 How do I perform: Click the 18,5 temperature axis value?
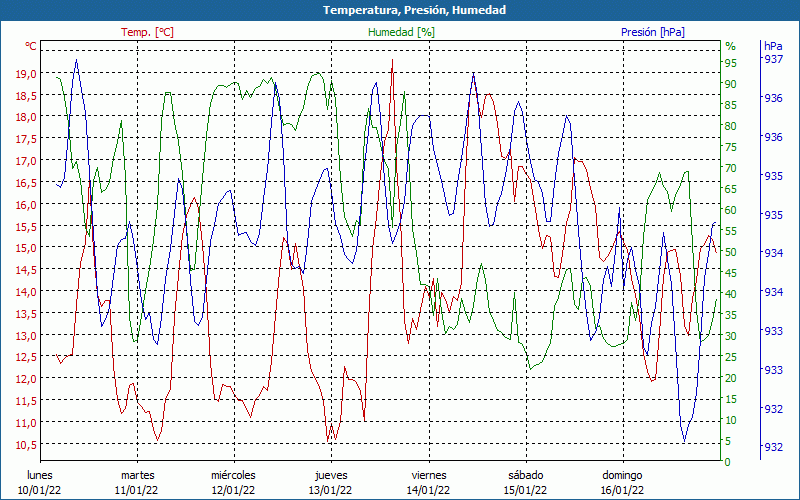pyautogui.click(x=26, y=95)
